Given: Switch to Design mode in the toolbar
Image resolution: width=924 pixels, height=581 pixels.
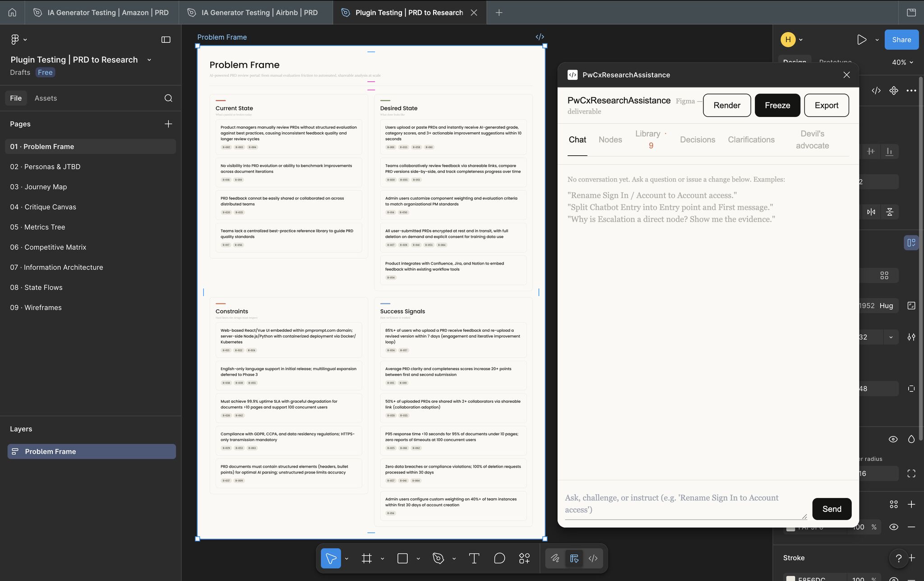Looking at the screenshot, I should pos(574,558).
